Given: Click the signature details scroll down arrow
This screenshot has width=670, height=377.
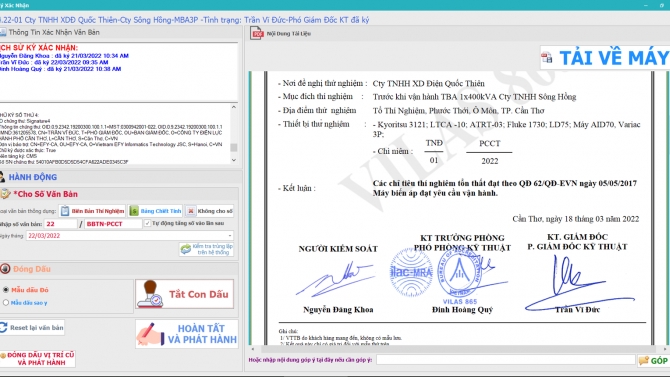Looking at the screenshot, I should [x=234, y=160].
